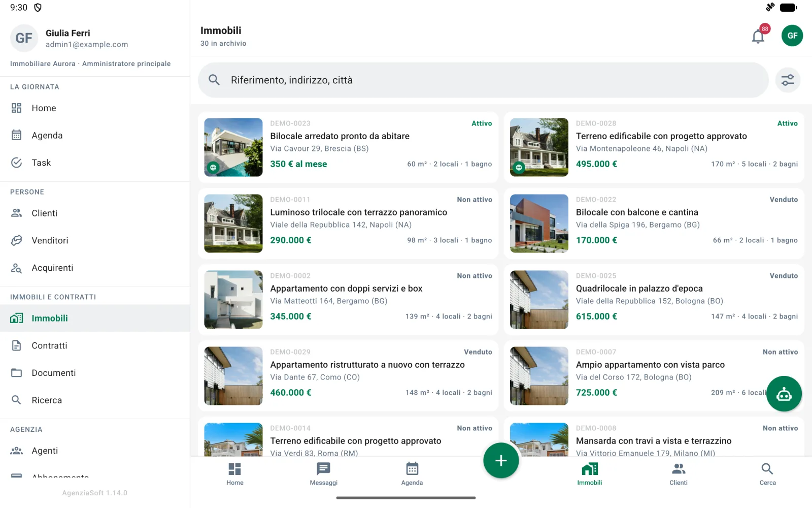Open the AI assistant robot button

pos(784,394)
